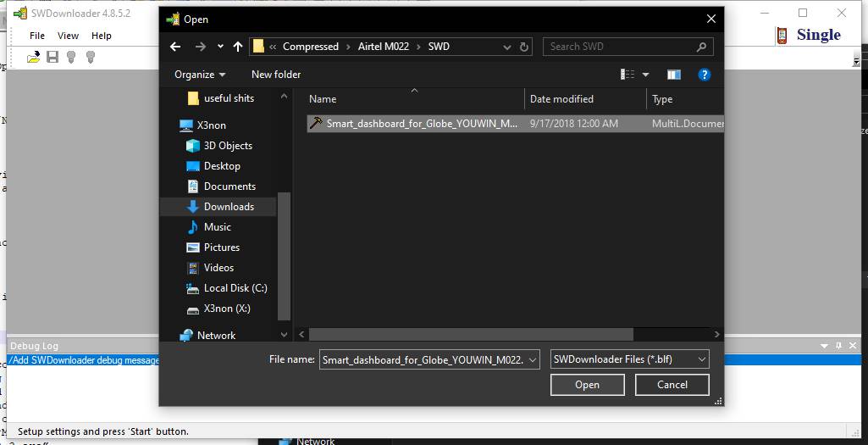The width and height of the screenshot is (868, 445).
Task: Select Local Disk (C:) in sidebar
Action: pos(235,288)
